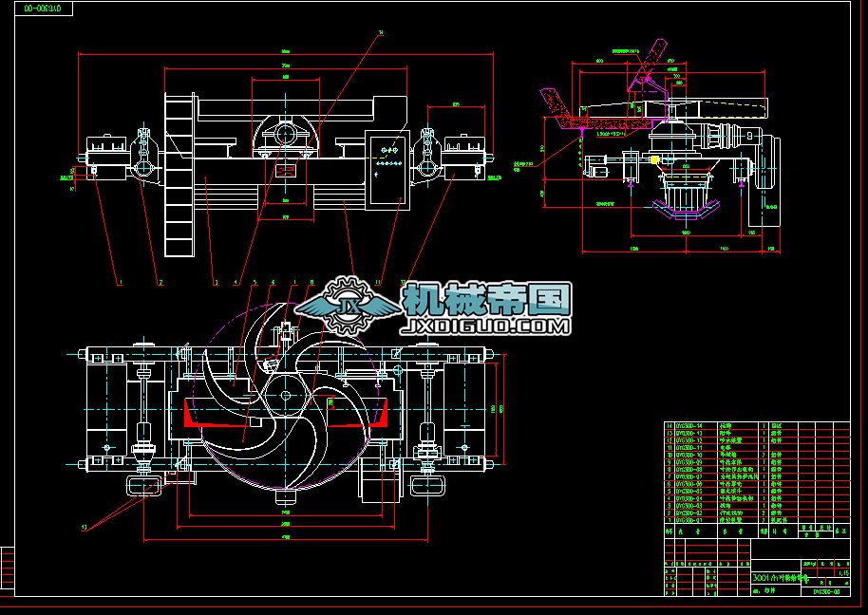
Task: Select the DYG300-07 row in parts list
Action: pos(757,476)
